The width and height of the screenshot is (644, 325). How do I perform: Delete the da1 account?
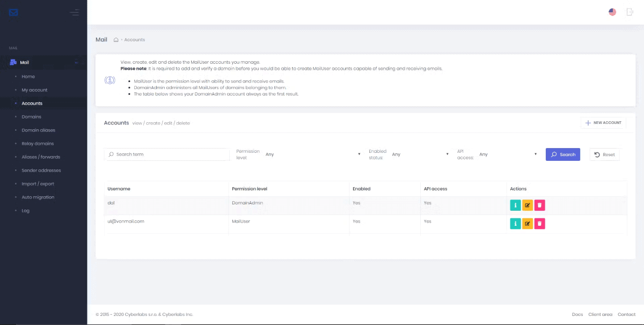click(540, 205)
